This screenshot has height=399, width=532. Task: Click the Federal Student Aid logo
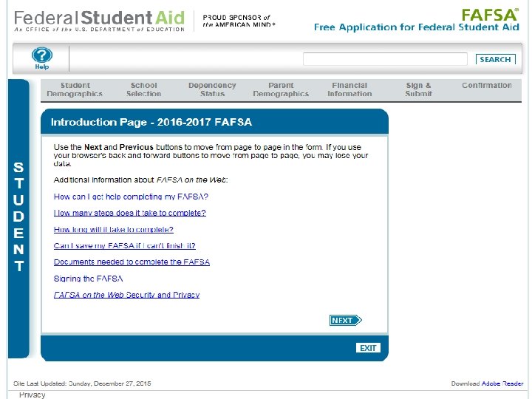(x=99, y=21)
